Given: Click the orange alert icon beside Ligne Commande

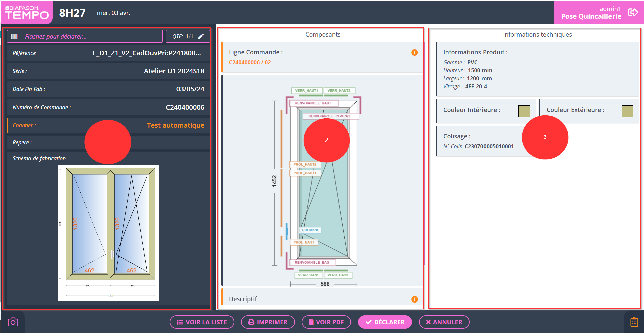Looking at the screenshot, I should click(x=414, y=52).
